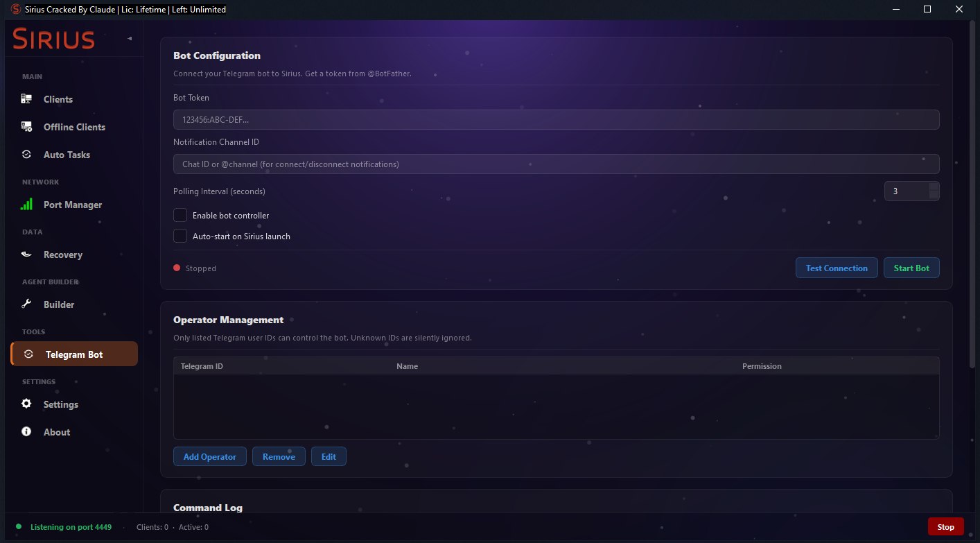This screenshot has width=980, height=543.
Task: Collapse the sidebar with the small arrow
Action: point(130,38)
